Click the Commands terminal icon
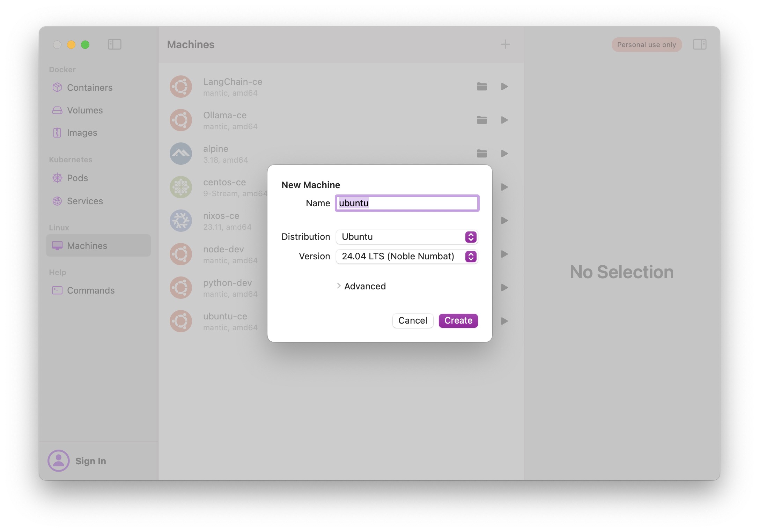759x532 pixels. click(57, 290)
